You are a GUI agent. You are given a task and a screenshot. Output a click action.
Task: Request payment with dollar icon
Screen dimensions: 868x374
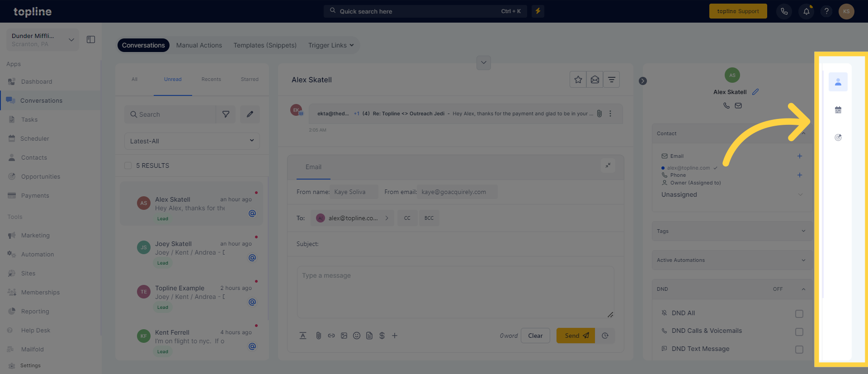(x=382, y=336)
